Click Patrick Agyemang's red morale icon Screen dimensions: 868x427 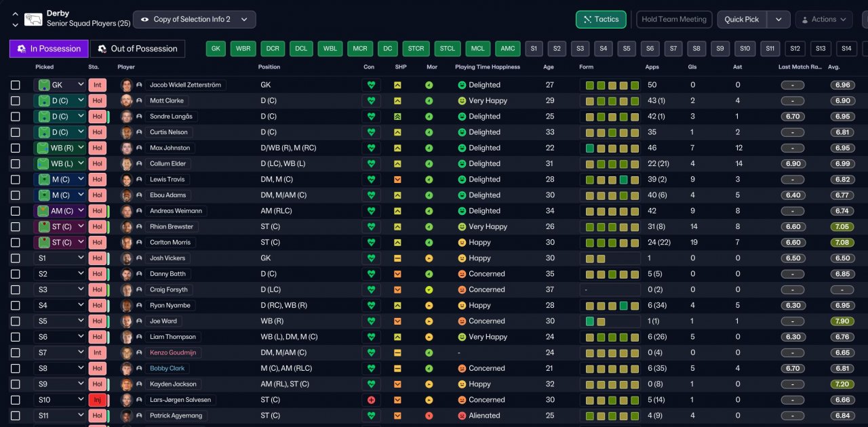coord(429,415)
